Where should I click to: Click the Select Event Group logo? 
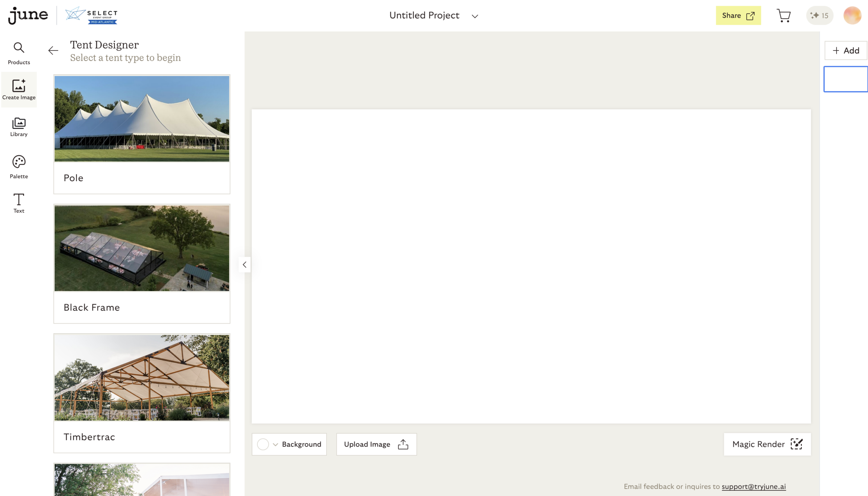(x=91, y=15)
